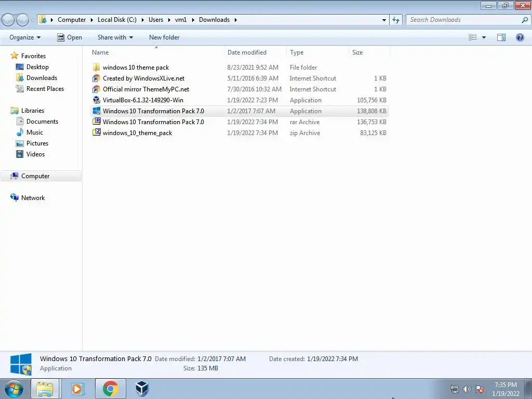Image resolution: width=532 pixels, height=399 pixels.
Task: Navigate to Computer in the address bar
Action: tap(72, 20)
